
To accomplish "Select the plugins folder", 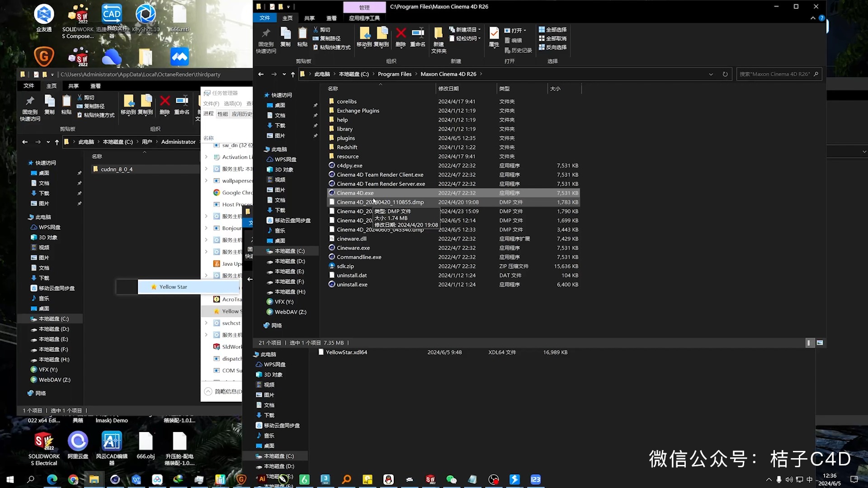I will 453,138.
